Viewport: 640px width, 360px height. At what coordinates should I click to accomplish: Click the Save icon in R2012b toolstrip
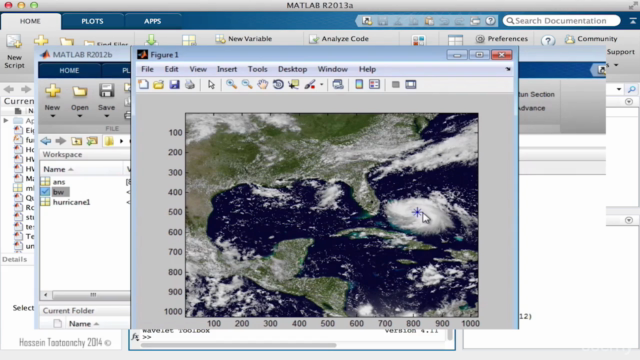click(107, 91)
